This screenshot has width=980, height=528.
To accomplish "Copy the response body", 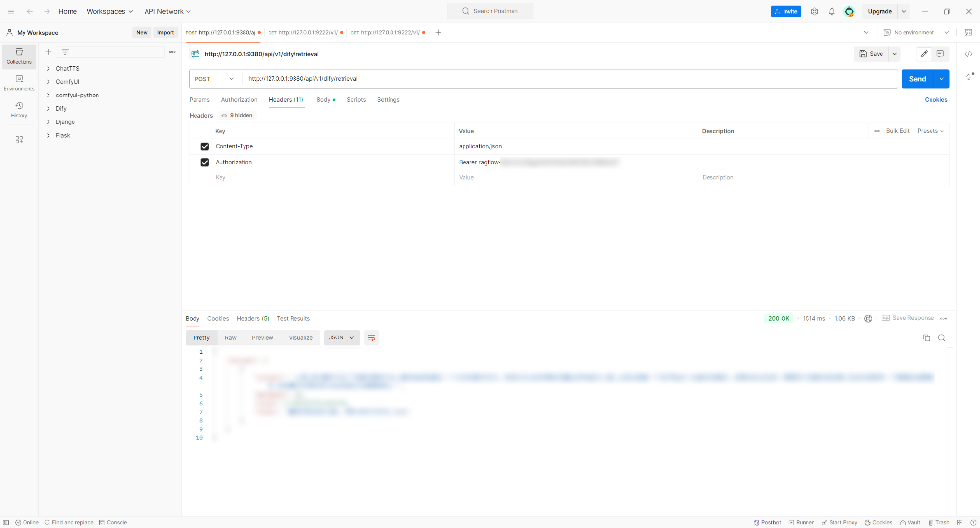I will click(926, 338).
